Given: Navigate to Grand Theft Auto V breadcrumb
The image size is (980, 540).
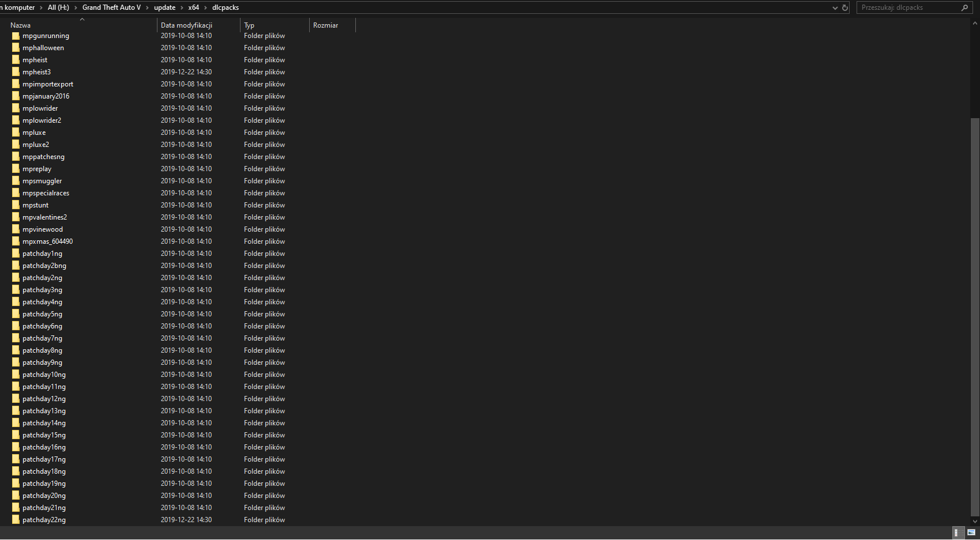Looking at the screenshot, I should click(111, 7).
